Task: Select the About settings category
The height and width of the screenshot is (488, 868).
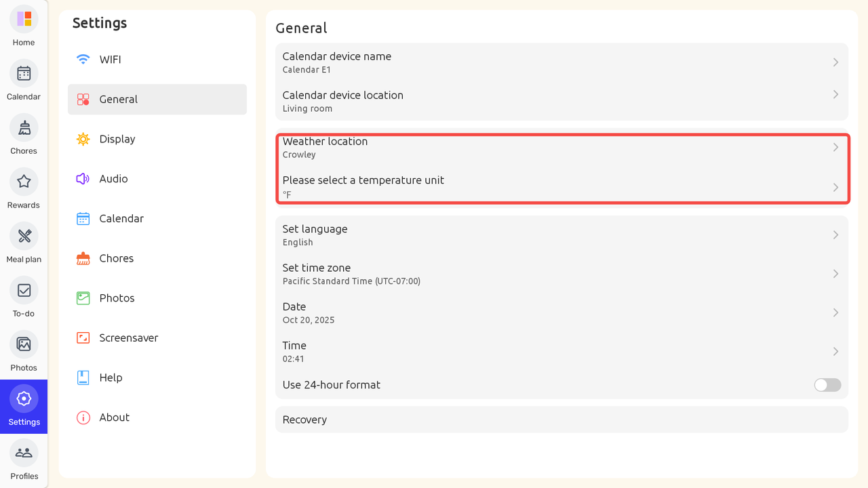Action: (x=114, y=418)
